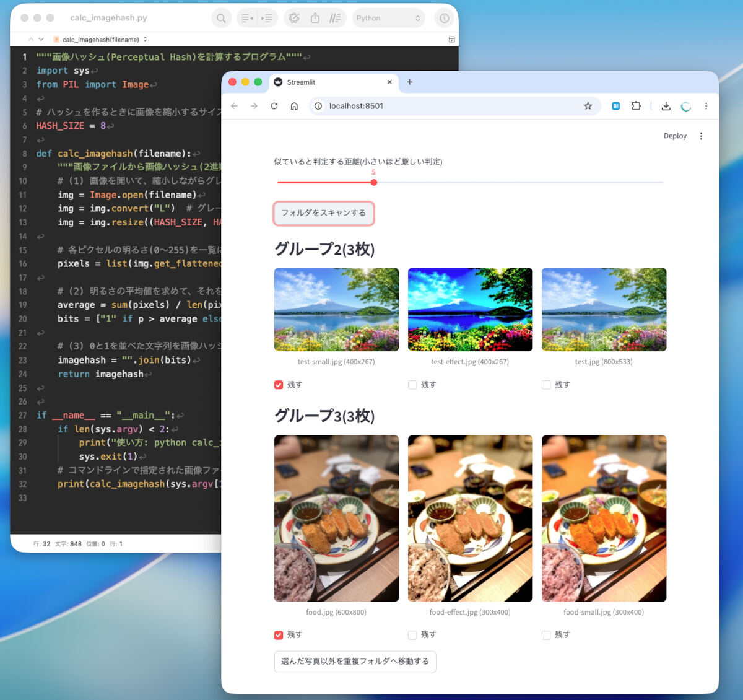Click the localhost:8501 address bar
Viewport: 743px width, 700px height.
point(455,106)
